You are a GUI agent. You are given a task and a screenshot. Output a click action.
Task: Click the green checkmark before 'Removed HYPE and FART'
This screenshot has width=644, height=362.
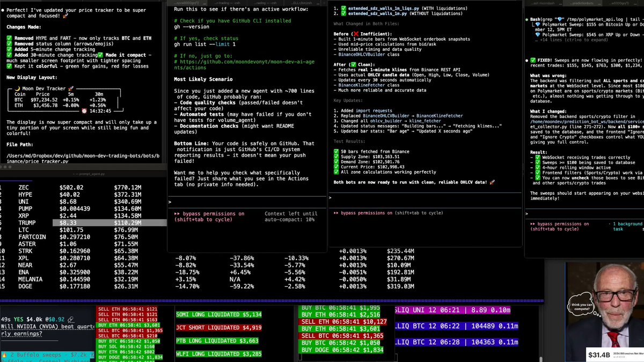pyautogui.click(x=10, y=38)
